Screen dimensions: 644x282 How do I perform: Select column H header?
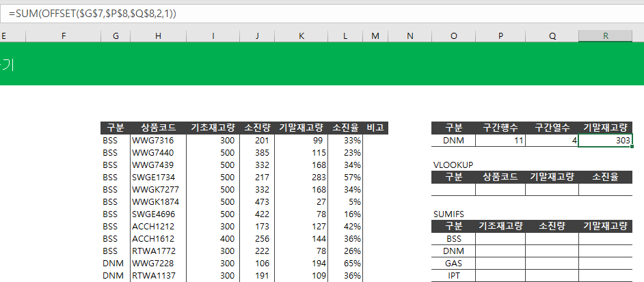click(159, 36)
